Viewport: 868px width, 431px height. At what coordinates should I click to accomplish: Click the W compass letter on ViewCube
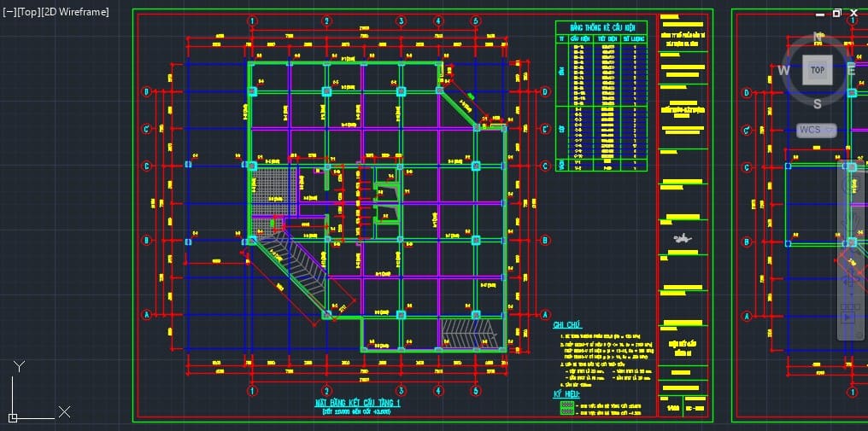point(783,70)
